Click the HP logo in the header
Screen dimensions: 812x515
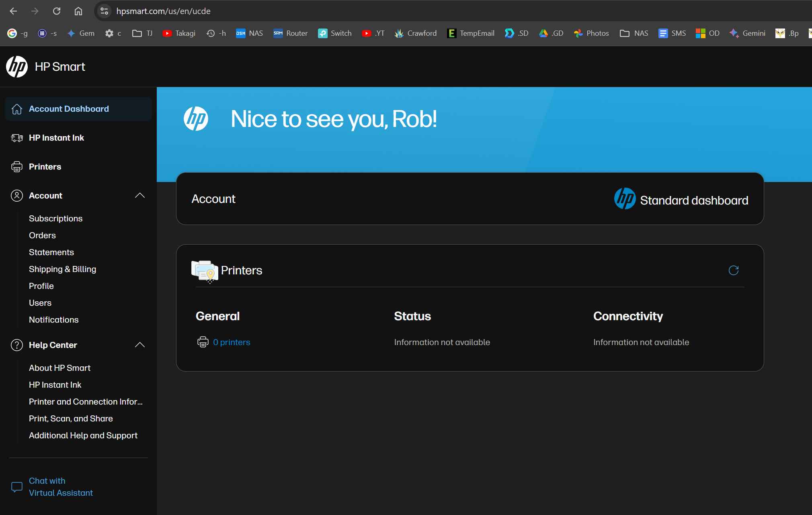[17, 67]
